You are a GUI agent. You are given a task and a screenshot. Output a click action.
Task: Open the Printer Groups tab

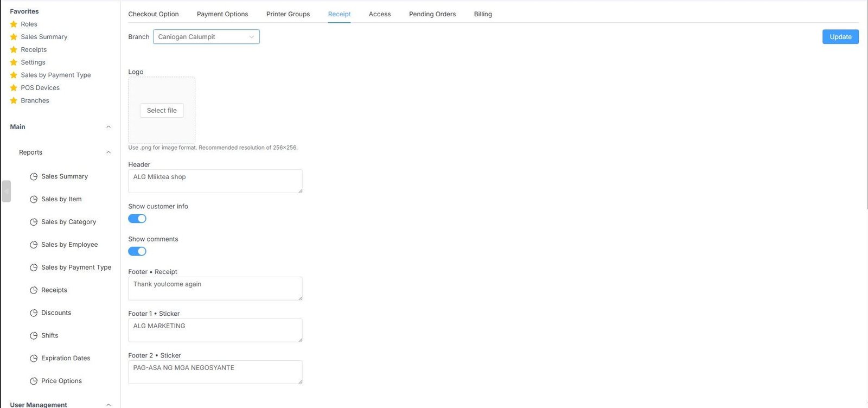coord(288,14)
